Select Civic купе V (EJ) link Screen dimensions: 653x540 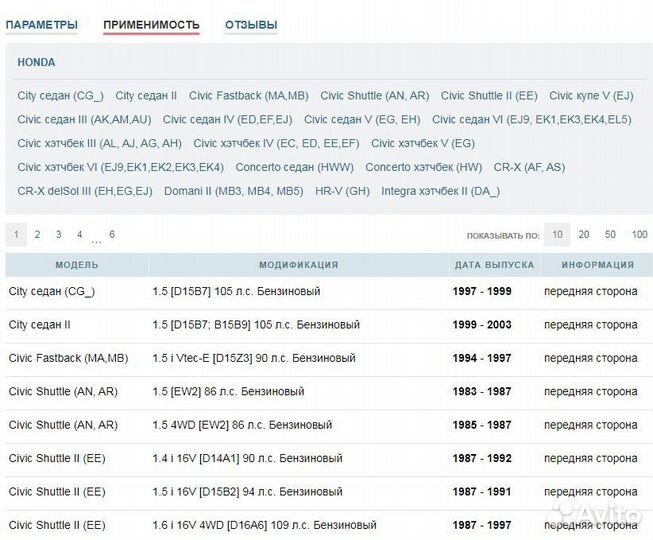pyautogui.click(x=591, y=96)
